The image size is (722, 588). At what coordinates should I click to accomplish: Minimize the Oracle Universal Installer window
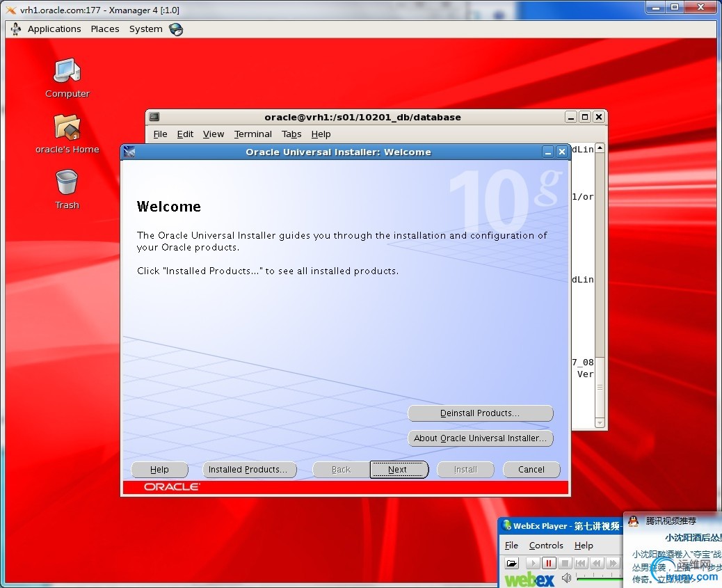tap(548, 152)
